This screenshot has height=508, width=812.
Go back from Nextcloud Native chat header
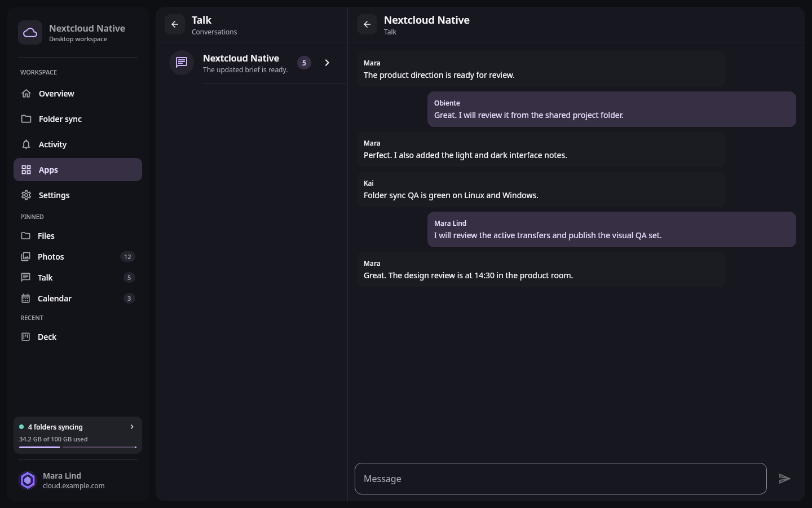(x=367, y=24)
